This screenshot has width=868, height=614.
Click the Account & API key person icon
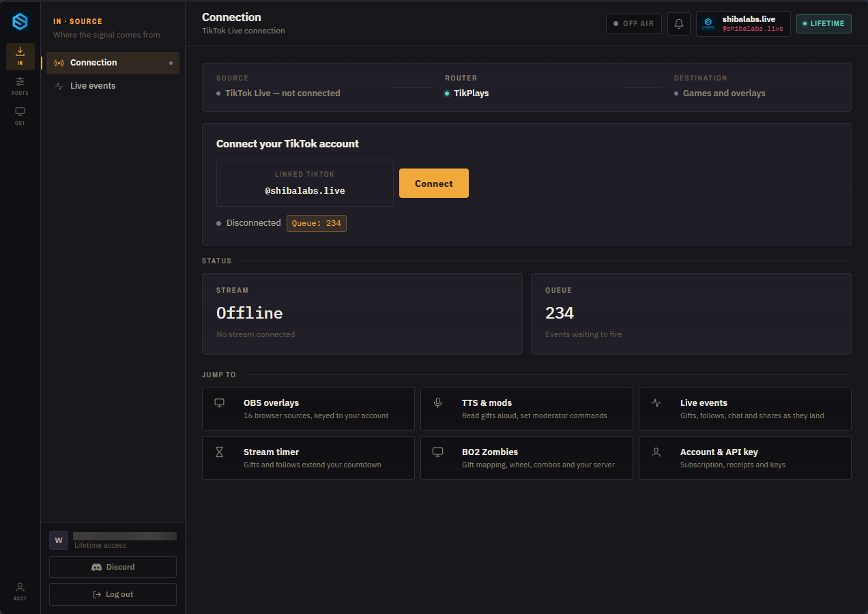pyautogui.click(x=656, y=452)
